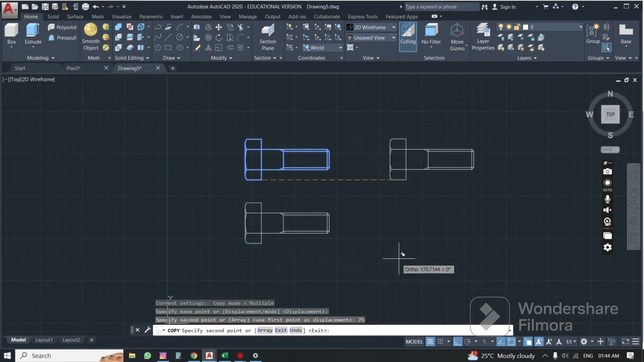Toggle Polar Tracking in the status bar
Viewport: 644px width, 362px height.
pos(467,341)
